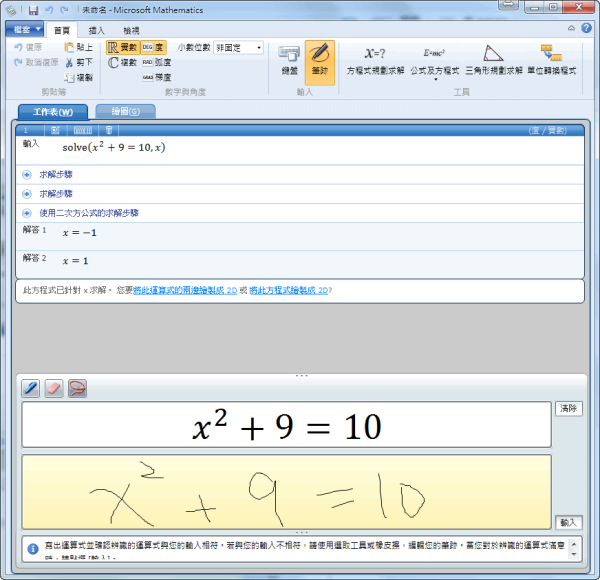
Task: Select 複數 complex numbers mode
Action: click(x=123, y=62)
